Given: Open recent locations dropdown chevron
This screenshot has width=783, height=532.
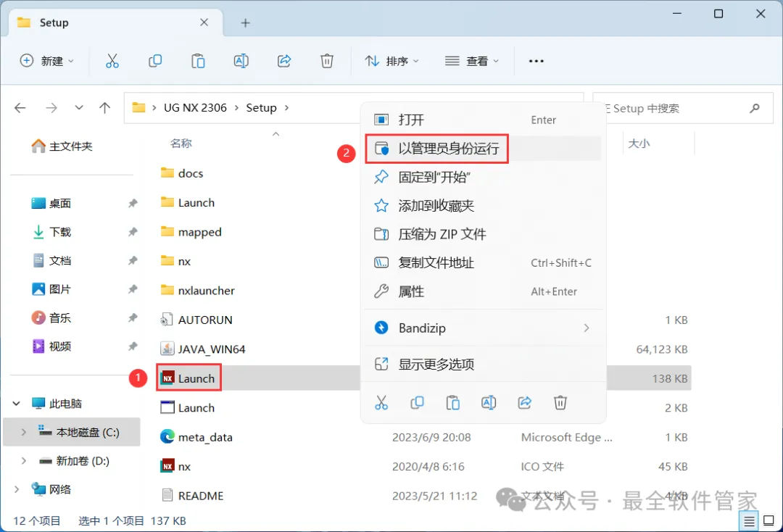Looking at the screenshot, I should tap(79, 108).
